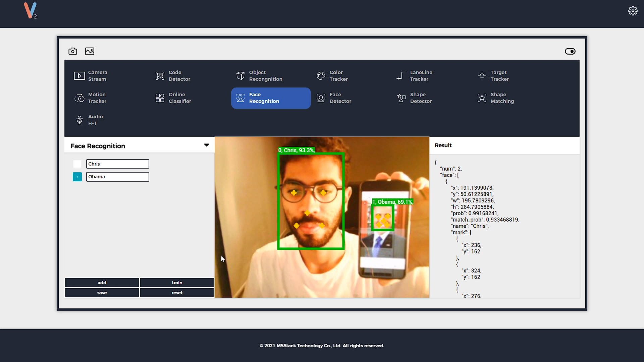This screenshot has height=362, width=644.
Task: Toggle the snapshot capture button
Action: pos(73,51)
